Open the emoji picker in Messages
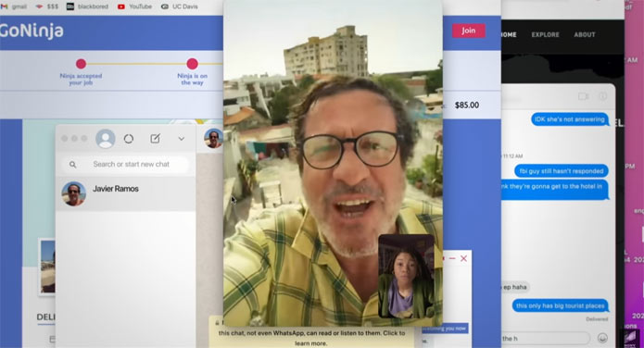The image size is (644, 348). tap(602, 338)
